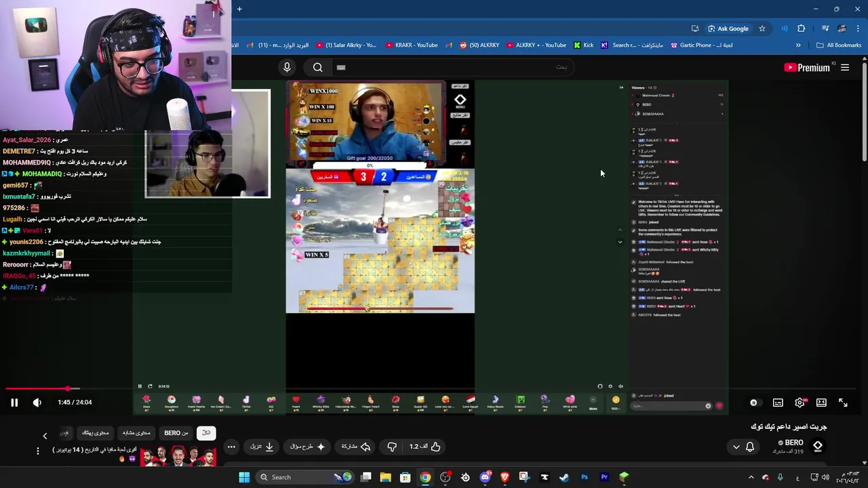Open YouTube Premium logo home link

[807, 67]
